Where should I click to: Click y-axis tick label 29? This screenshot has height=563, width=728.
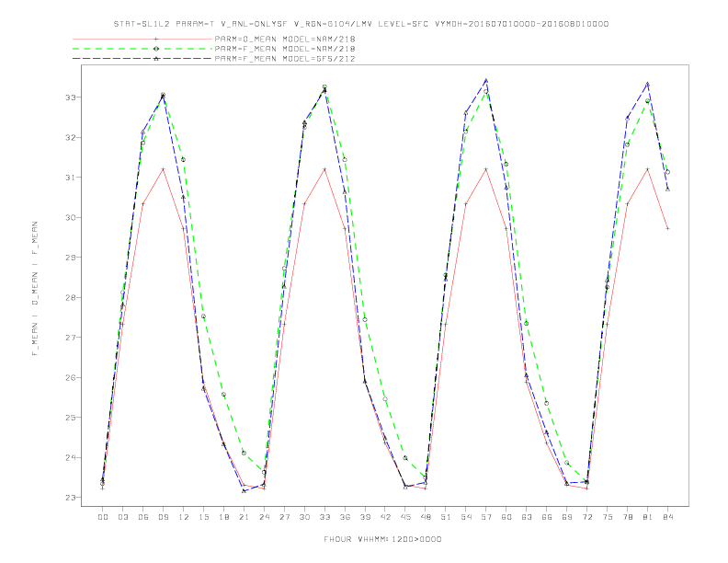(71, 258)
